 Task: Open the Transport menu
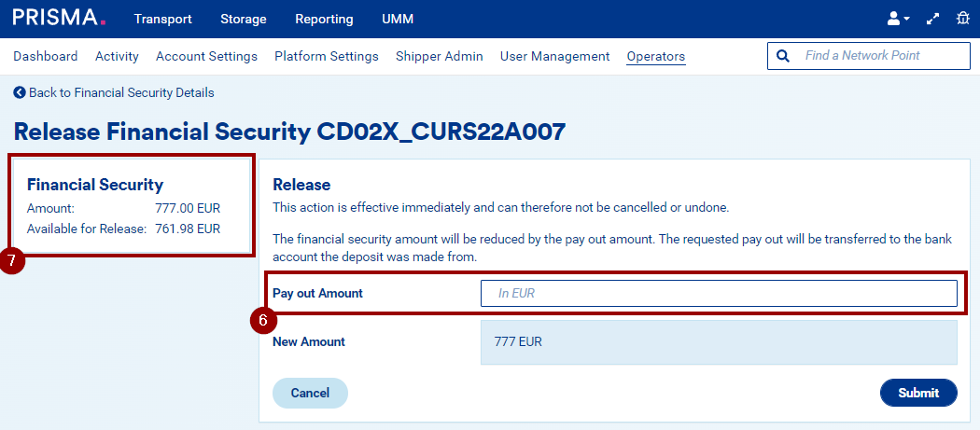pyautogui.click(x=162, y=19)
